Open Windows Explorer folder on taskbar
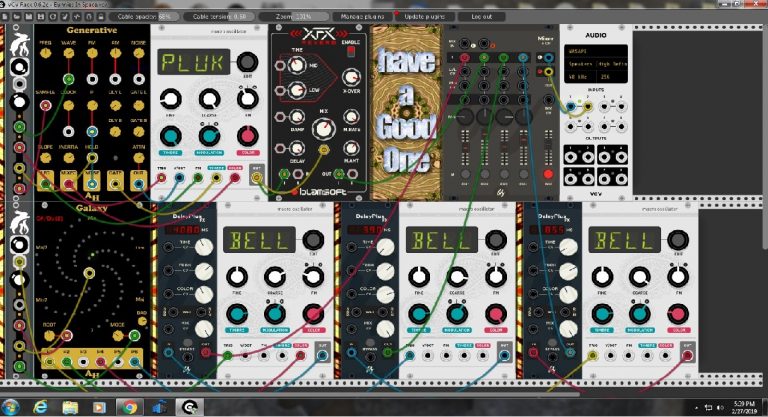The image size is (768, 417). pyautogui.click(x=70, y=407)
